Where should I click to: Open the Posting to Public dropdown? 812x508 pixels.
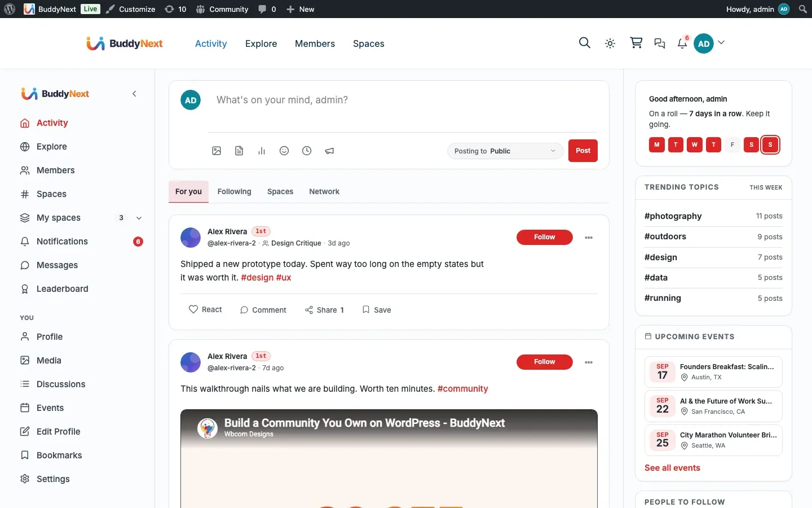(x=505, y=151)
